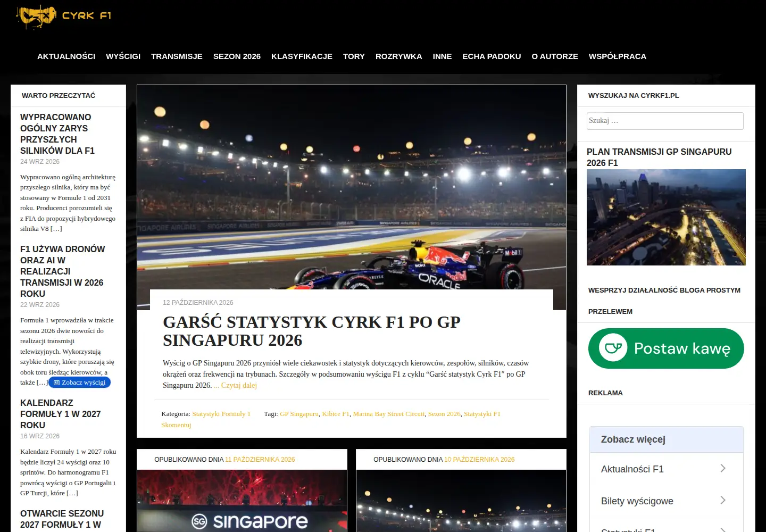
Task: Open Wypracowano ogólny zarys przyszłych silników article
Action: [x=57, y=134]
